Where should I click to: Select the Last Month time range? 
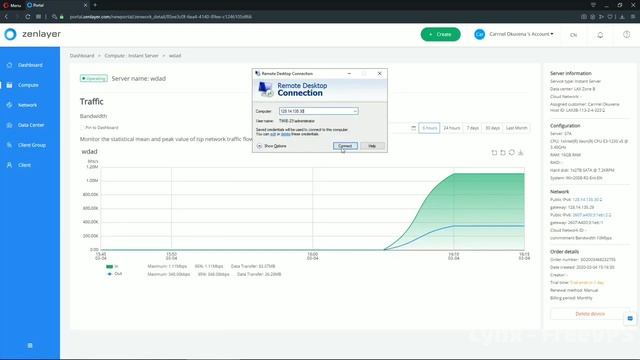516,128
